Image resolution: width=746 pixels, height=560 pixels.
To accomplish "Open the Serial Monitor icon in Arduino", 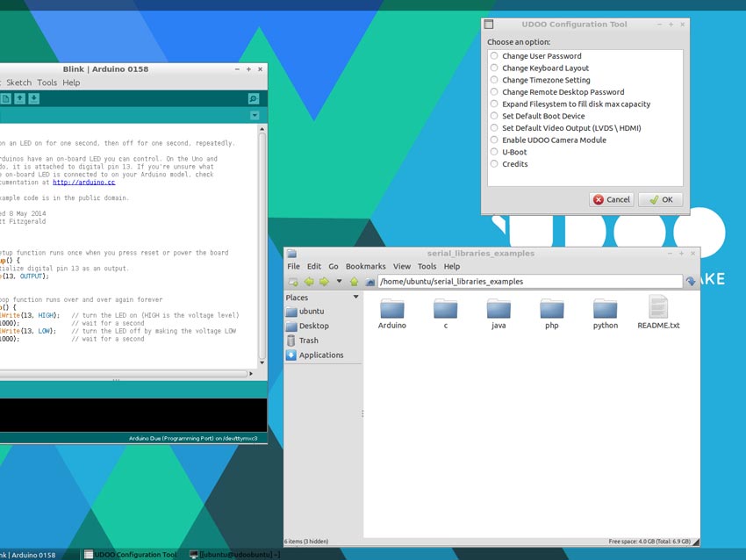I will [x=254, y=98].
